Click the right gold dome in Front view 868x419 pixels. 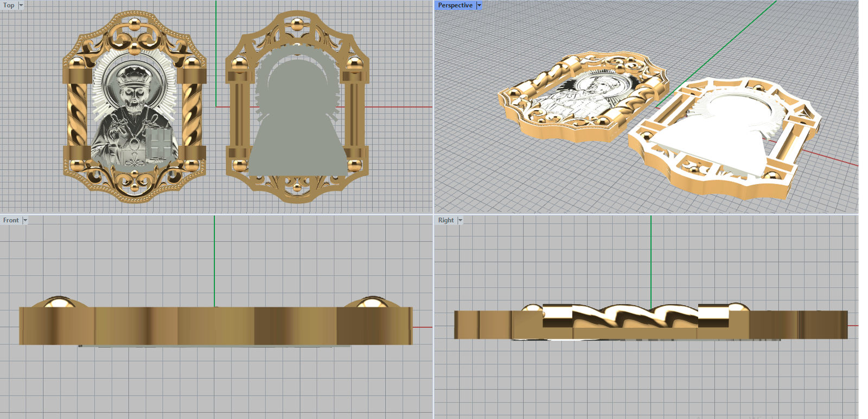pyautogui.click(x=373, y=302)
